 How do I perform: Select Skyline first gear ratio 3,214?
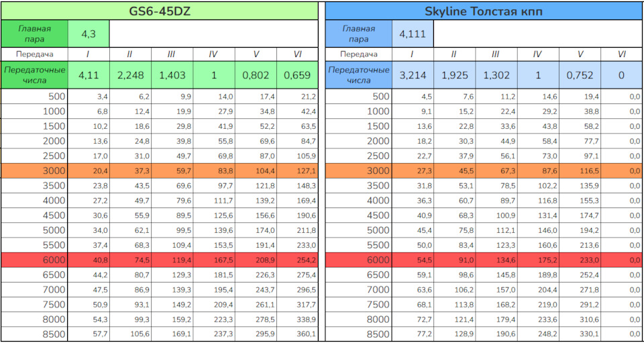[413, 75]
